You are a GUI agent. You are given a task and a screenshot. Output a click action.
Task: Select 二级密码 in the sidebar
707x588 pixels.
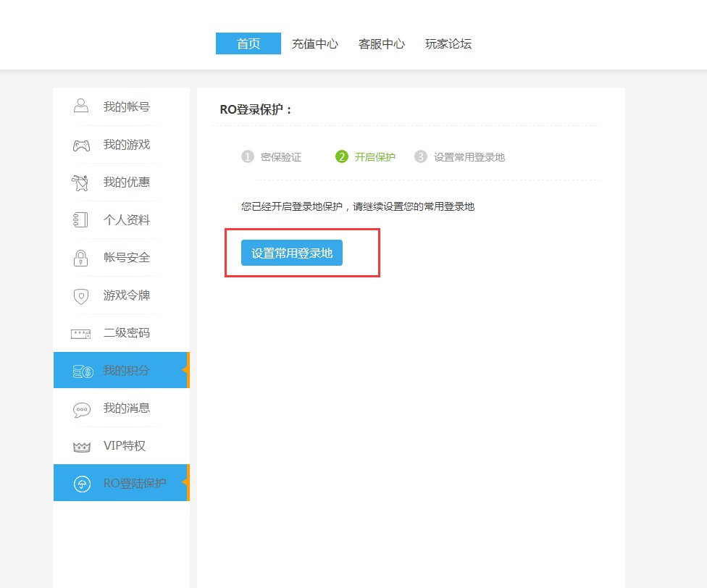coord(127,332)
